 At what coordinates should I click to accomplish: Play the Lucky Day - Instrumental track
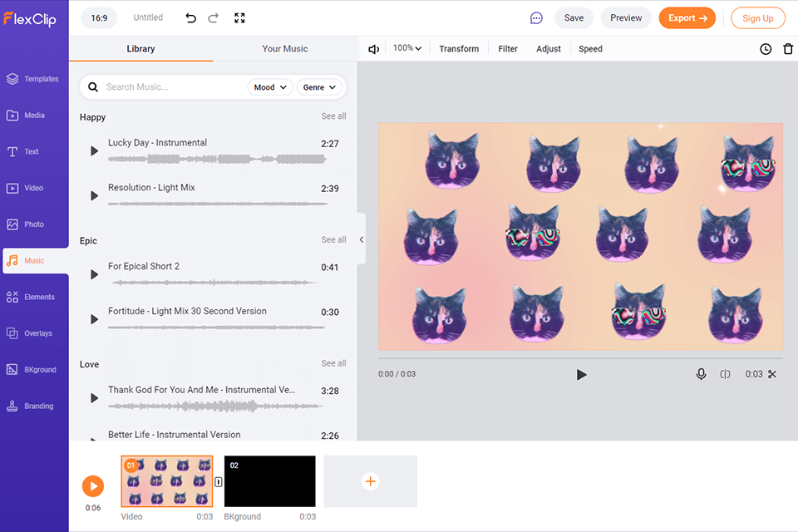click(x=94, y=150)
